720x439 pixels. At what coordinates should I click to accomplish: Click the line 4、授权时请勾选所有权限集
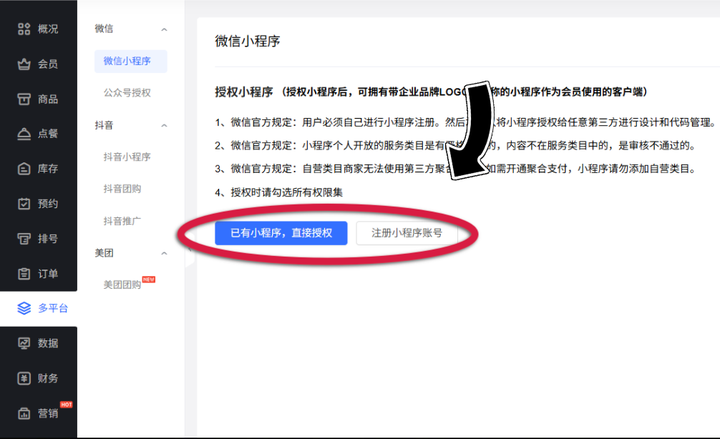279,192
